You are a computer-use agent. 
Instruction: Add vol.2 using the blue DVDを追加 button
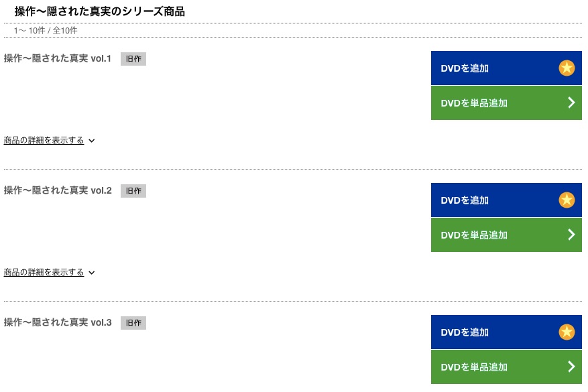(506, 200)
